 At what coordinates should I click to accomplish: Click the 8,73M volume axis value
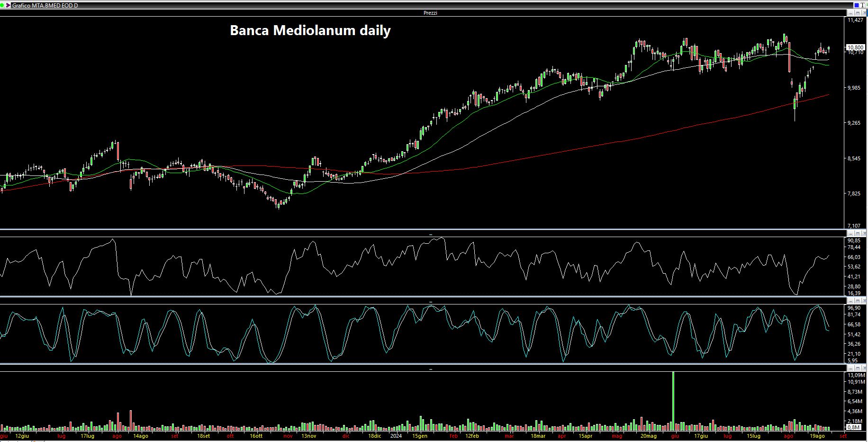point(855,392)
